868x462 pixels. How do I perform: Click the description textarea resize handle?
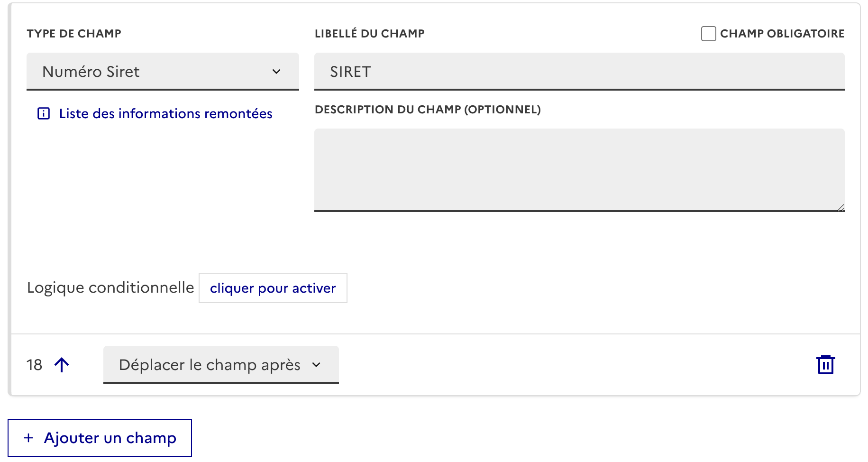(x=841, y=208)
